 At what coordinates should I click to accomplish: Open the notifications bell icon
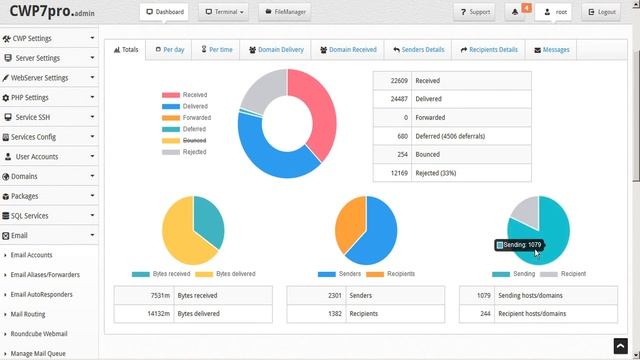point(515,12)
